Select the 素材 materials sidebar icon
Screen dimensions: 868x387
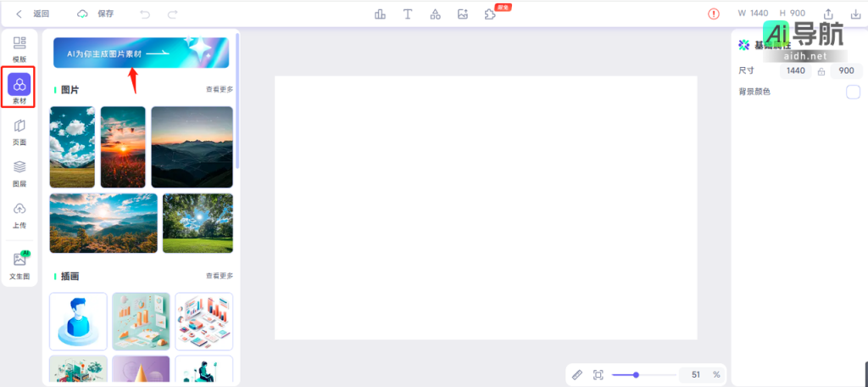19,88
